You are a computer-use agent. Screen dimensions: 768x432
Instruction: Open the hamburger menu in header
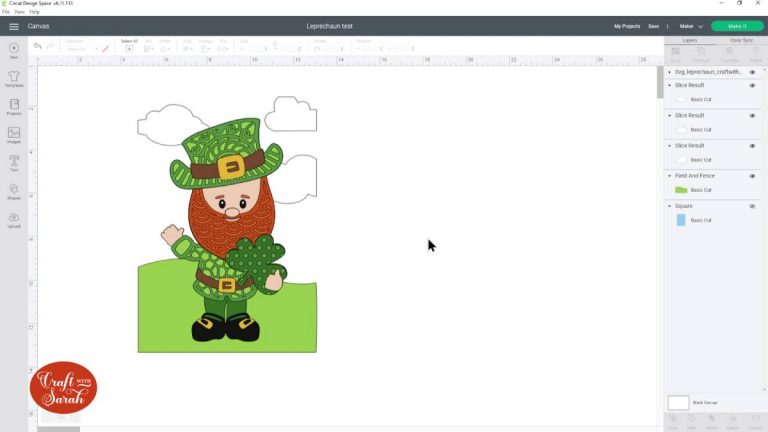pos(14,26)
